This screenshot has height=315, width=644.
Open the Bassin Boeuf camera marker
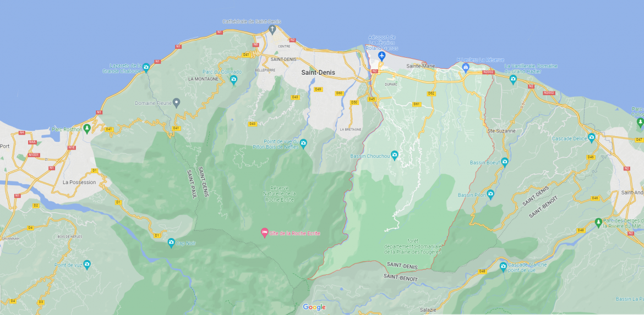pos(504,162)
